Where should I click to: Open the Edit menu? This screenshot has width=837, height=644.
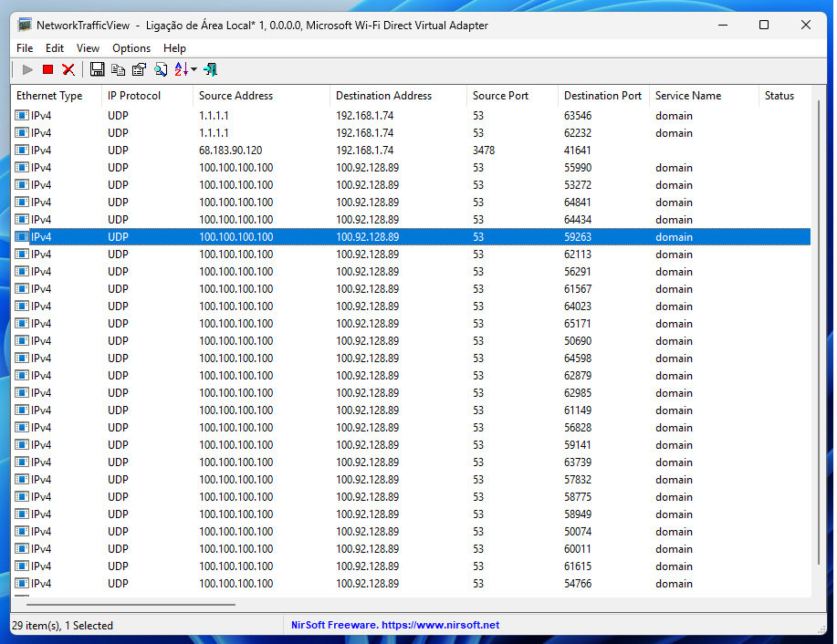(55, 48)
